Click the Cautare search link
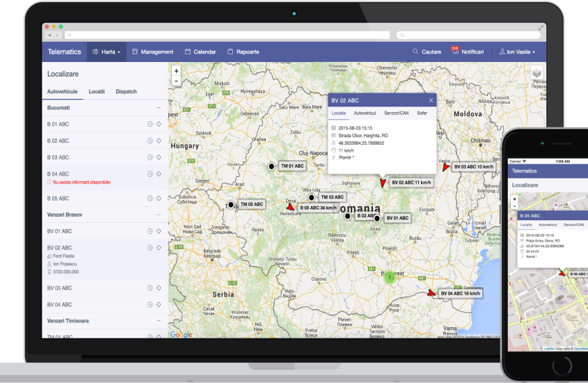 coord(427,52)
